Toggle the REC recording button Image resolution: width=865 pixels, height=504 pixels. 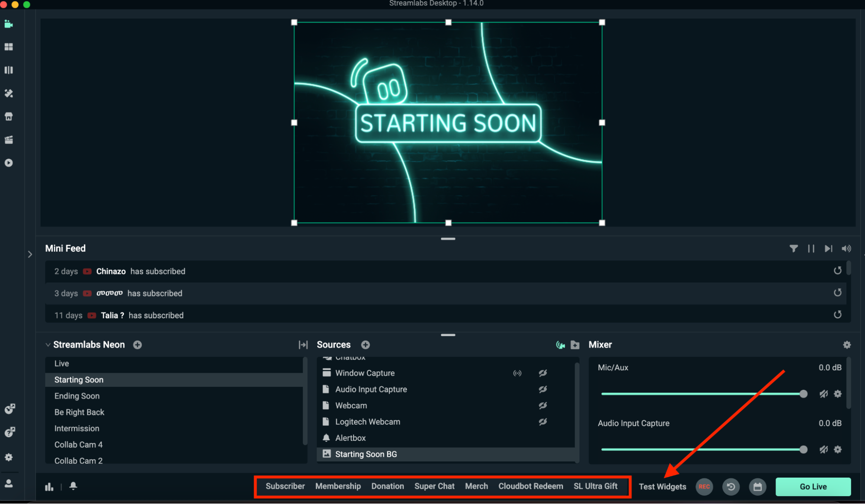pyautogui.click(x=704, y=487)
